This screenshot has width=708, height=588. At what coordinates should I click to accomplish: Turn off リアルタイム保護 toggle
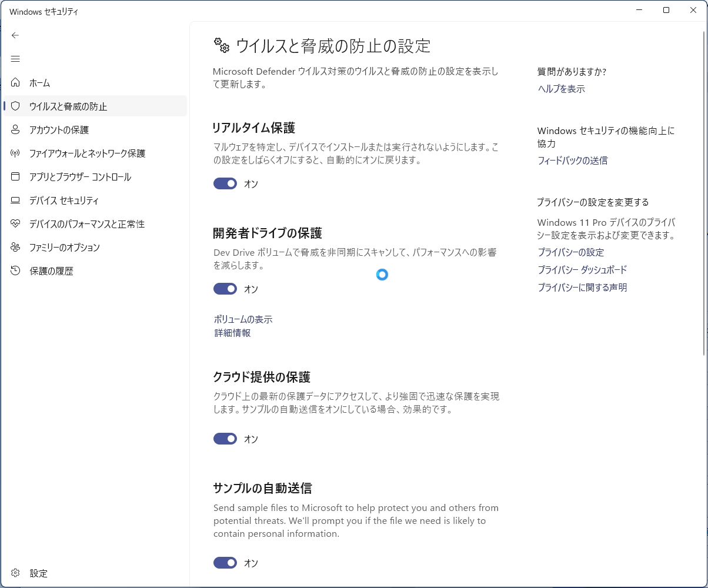225,184
